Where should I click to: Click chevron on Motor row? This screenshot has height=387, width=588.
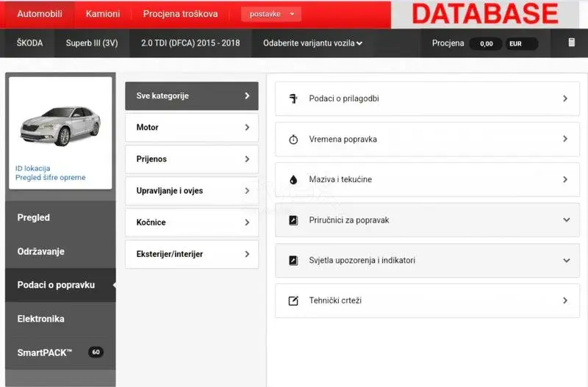(x=247, y=127)
